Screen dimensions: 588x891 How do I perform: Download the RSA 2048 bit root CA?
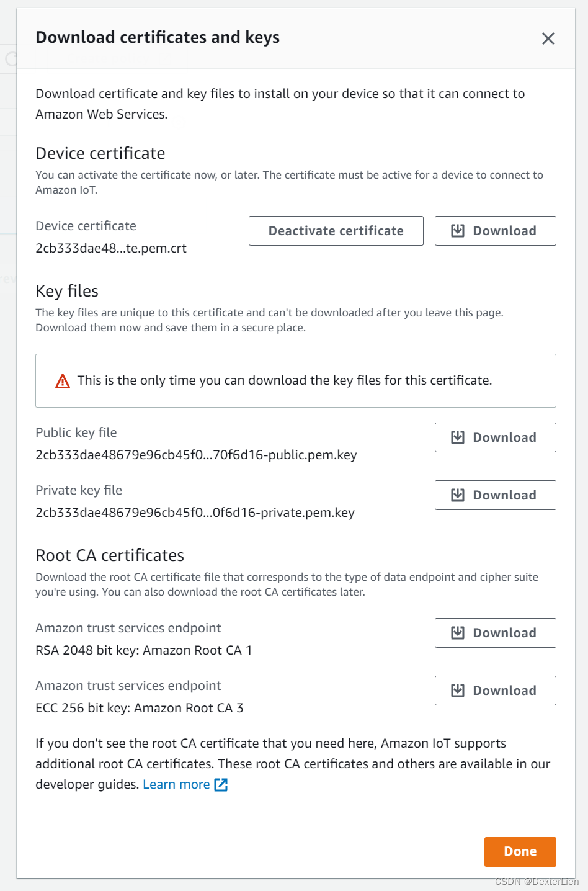point(496,633)
